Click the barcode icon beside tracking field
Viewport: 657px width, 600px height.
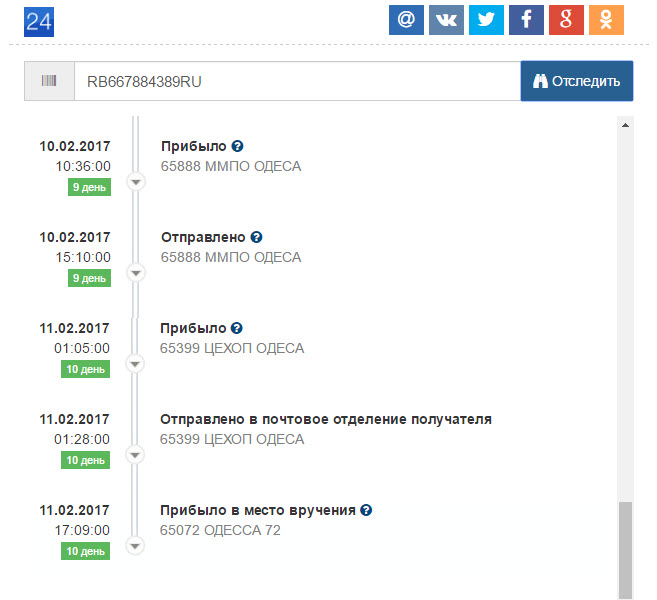(49, 81)
